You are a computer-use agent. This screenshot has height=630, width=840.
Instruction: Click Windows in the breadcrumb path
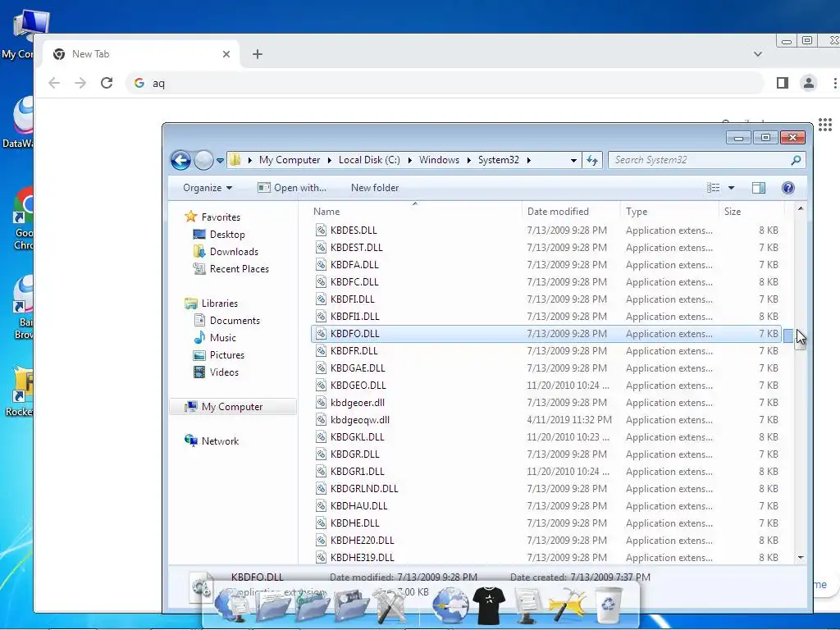tap(439, 160)
